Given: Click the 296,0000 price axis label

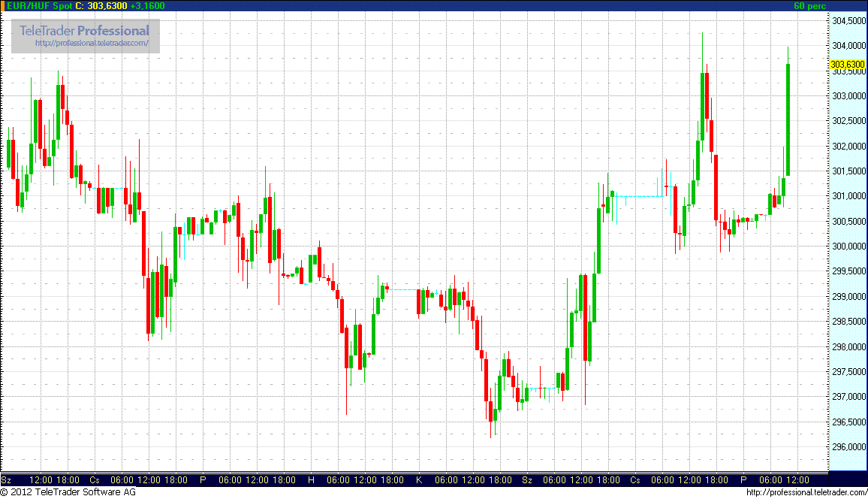Looking at the screenshot, I should pyautogui.click(x=848, y=447).
